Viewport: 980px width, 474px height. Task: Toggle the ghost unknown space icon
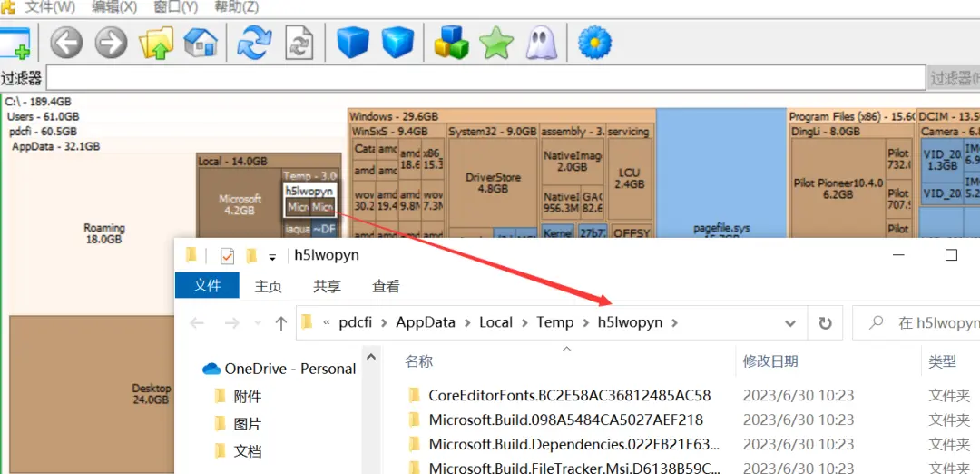(541, 43)
